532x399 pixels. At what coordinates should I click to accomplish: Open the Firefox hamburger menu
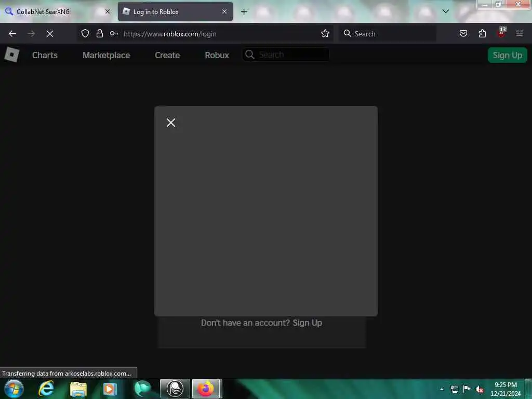519,33
